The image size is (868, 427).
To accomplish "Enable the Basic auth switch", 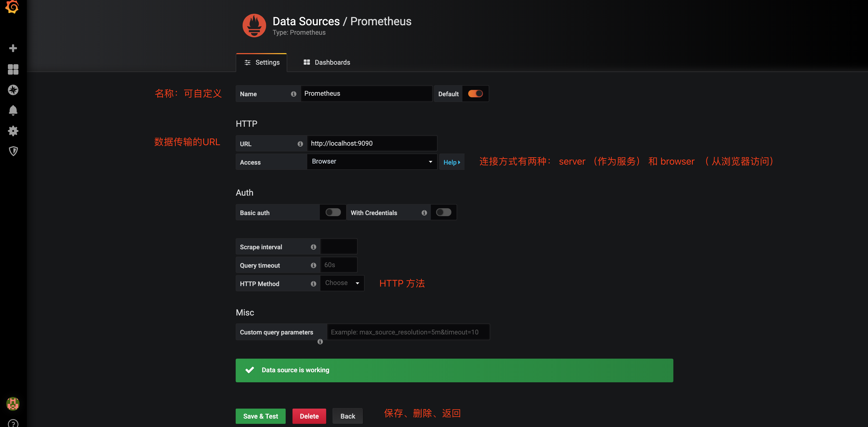I will [x=333, y=212].
